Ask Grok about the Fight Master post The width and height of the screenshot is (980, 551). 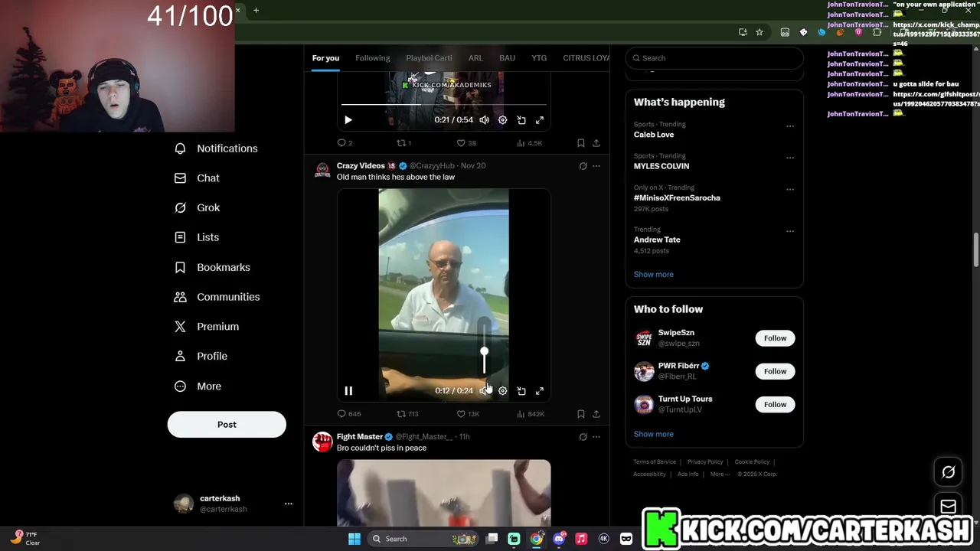pos(583,437)
